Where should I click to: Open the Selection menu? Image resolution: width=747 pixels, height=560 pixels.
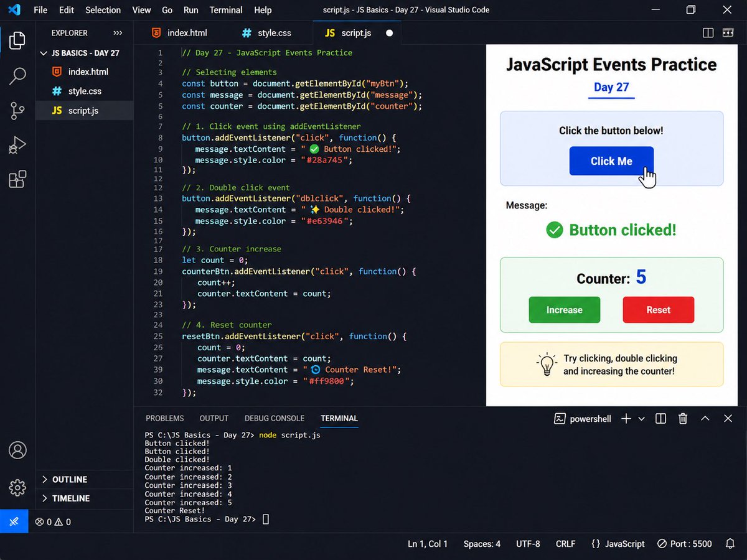(103, 10)
